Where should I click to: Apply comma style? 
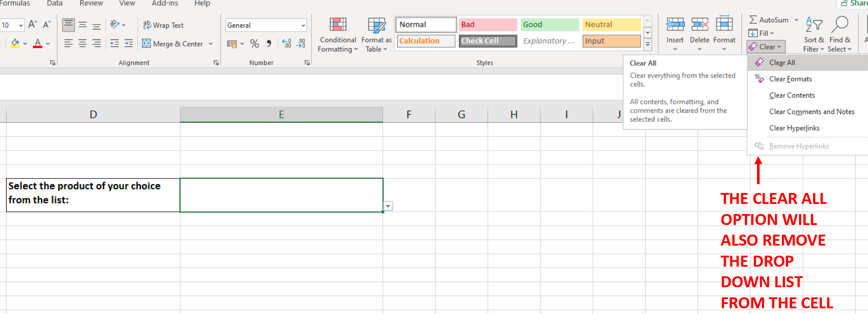point(269,44)
